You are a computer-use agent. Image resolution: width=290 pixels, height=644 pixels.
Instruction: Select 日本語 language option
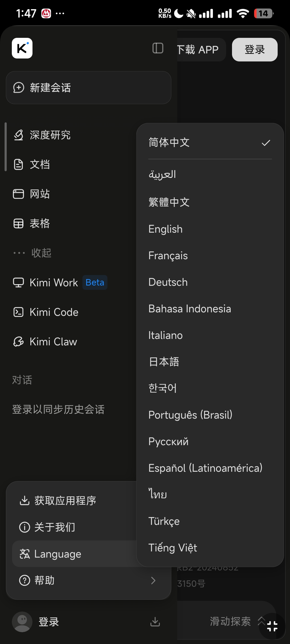pos(210,362)
